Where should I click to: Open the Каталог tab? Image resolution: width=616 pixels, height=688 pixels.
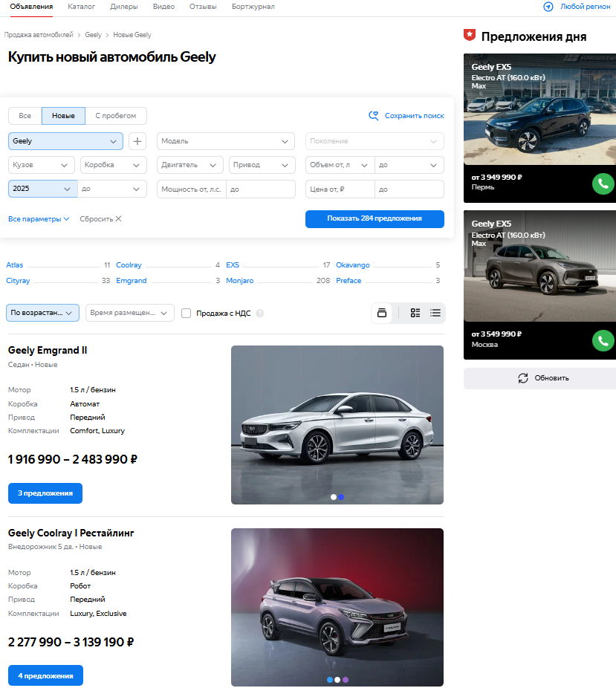click(81, 7)
